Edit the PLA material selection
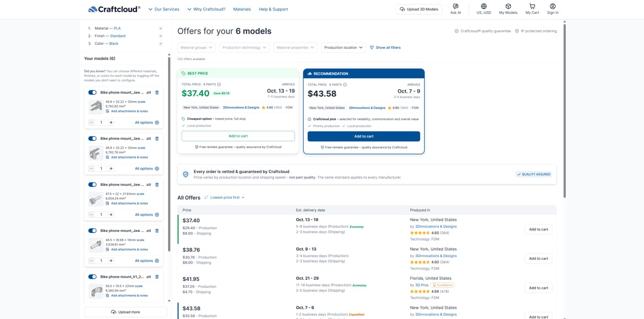 click(x=117, y=28)
